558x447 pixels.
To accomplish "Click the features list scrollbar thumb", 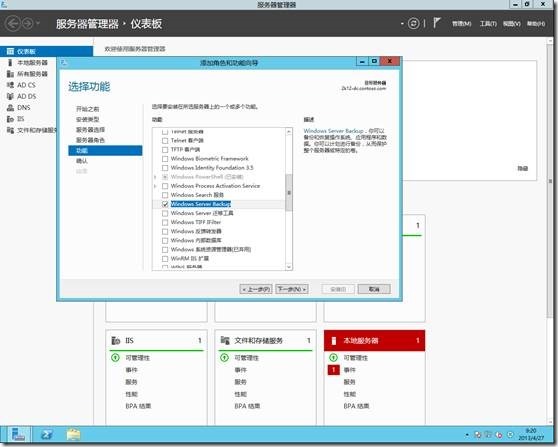I will click(x=289, y=193).
